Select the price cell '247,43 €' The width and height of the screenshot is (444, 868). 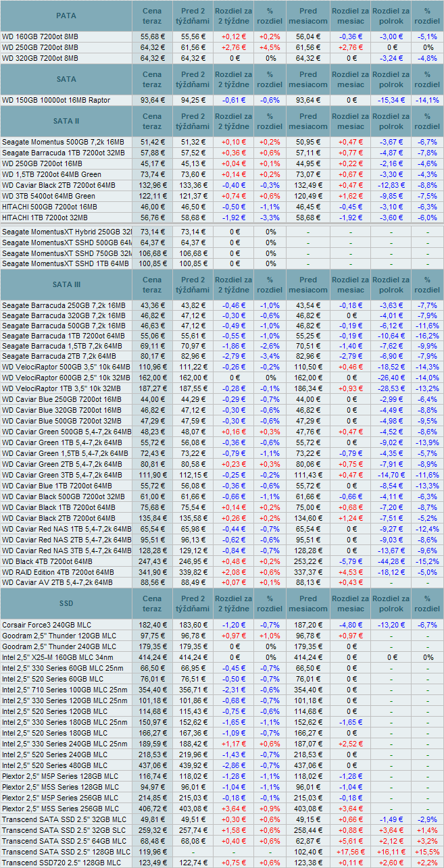coord(153,562)
